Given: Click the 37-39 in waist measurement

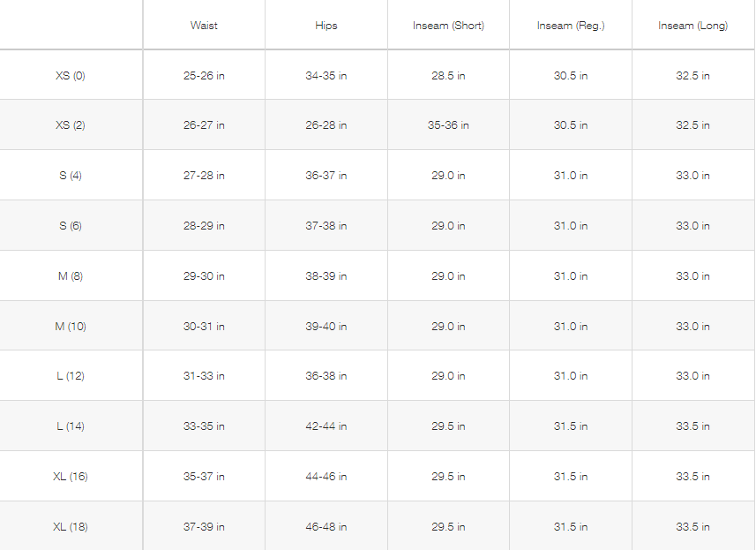Looking at the screenshot, I should point(204,527).
